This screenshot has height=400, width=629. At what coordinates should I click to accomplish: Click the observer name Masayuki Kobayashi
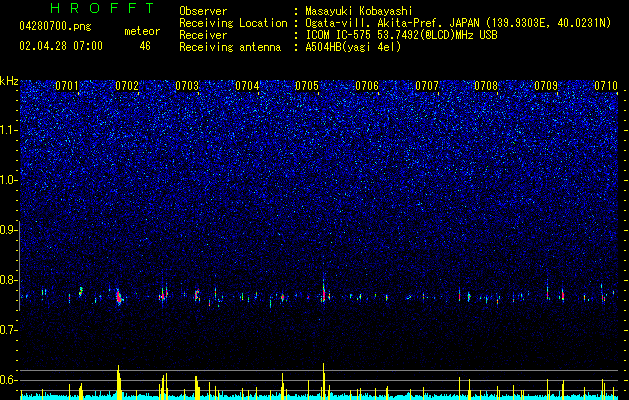click(x=358, y=12)
